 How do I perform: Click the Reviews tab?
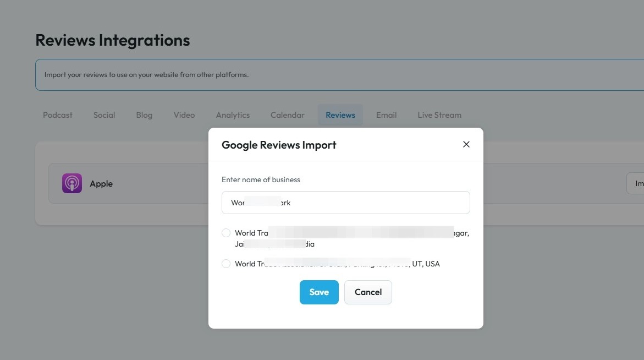[340, 115]
